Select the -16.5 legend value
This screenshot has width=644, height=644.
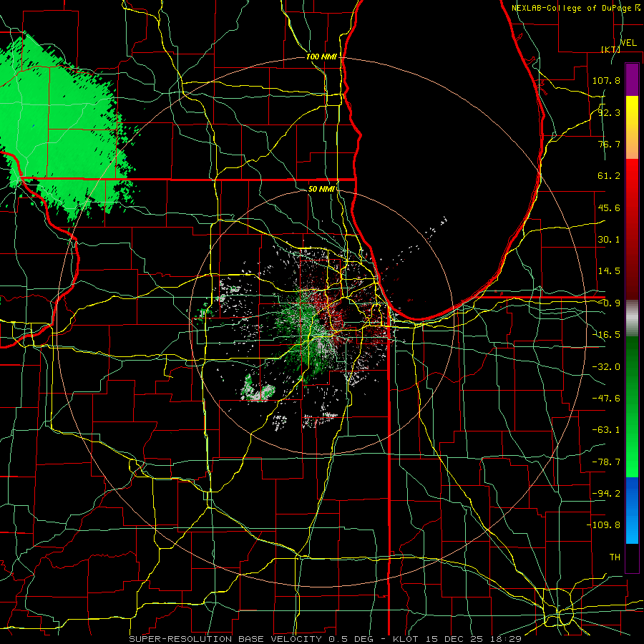click(606, 335)
